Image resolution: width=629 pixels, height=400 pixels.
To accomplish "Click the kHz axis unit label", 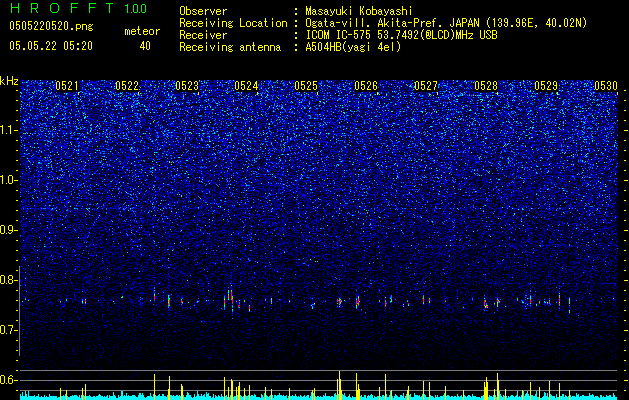I will click(x=9, y=81).
